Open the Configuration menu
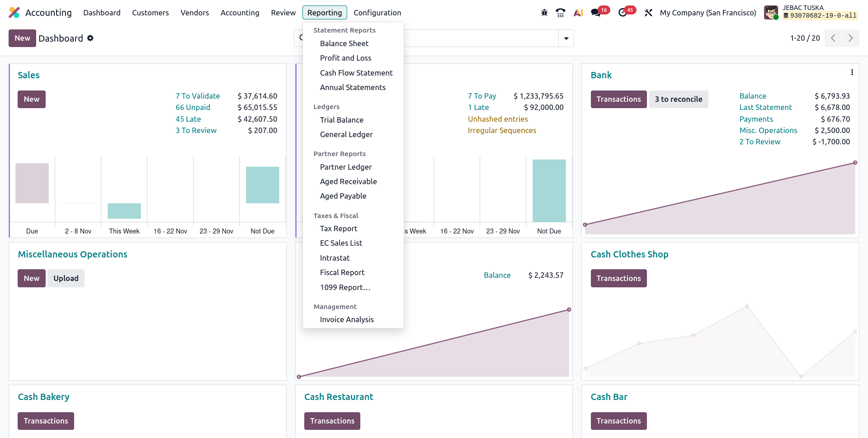868x438 pixels. (377, 13)
